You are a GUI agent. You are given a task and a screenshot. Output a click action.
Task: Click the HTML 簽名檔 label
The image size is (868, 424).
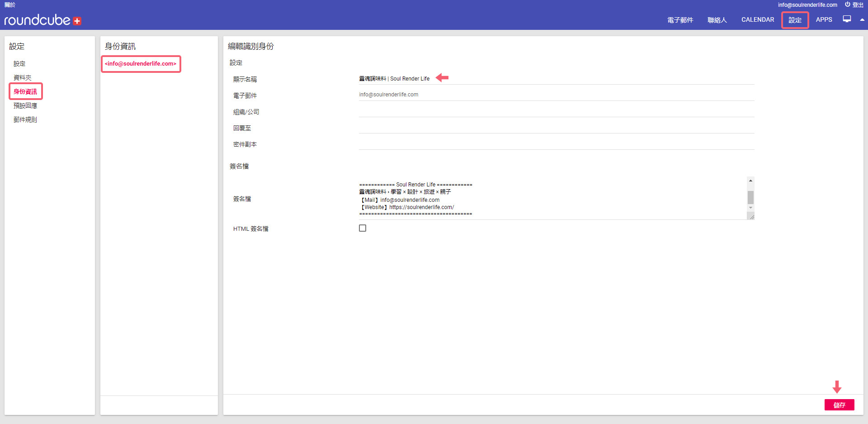[x=251, y=229]
